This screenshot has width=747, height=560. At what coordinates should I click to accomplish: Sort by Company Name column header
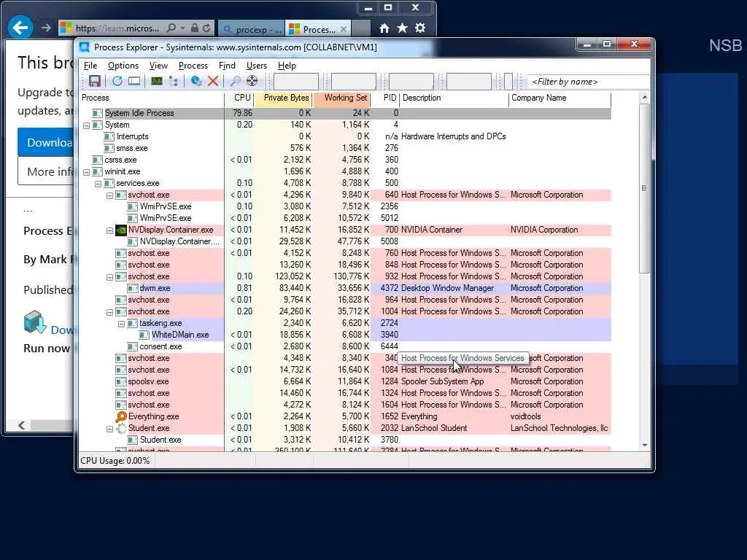click(x=560, y=98)
